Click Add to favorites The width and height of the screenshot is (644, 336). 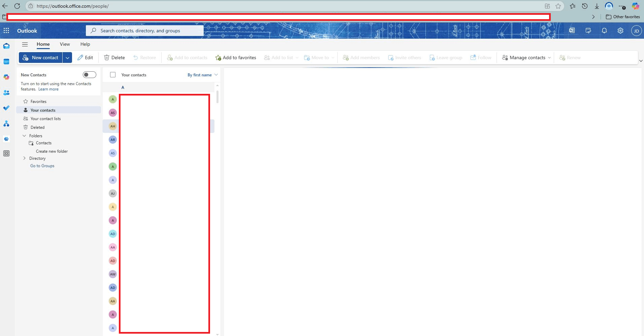point(236,58)
